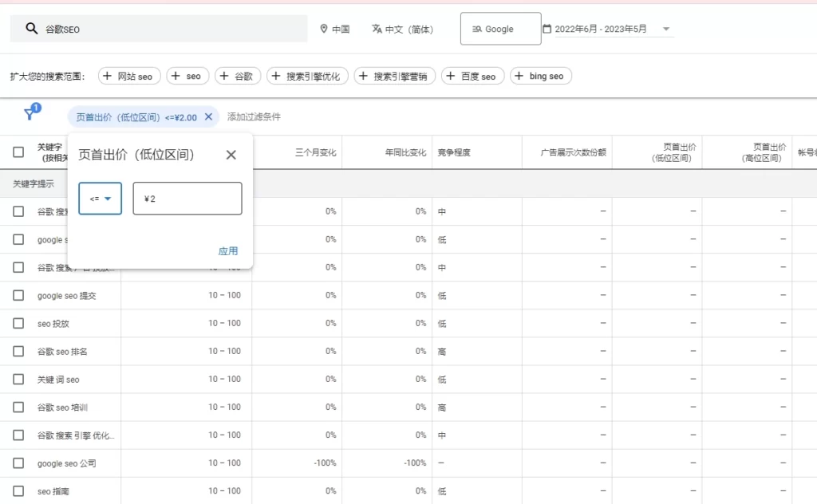Click the 关键字提示 section label

[x=34, y=183]
